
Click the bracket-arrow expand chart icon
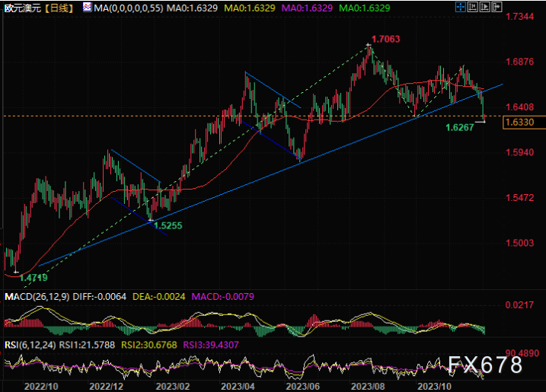point(497,7)
